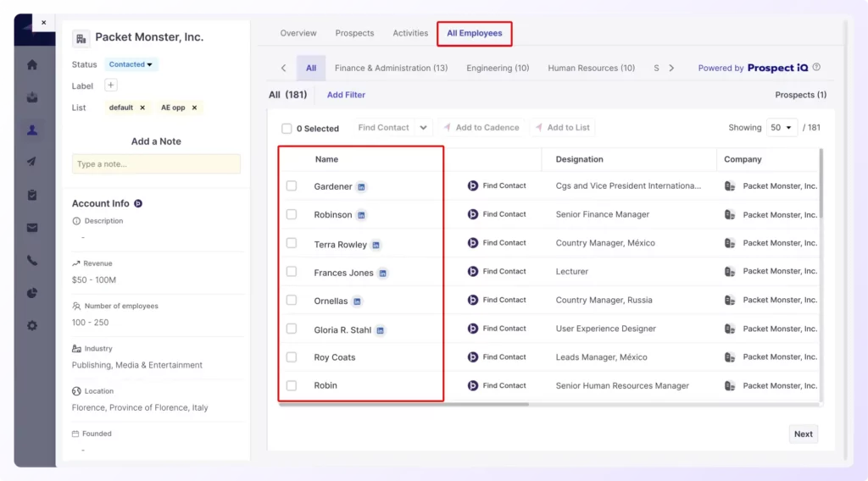The height and width of the screenshot is (481, 868).
Task: Click company icon in Gardener's row
Action: point(730,186)
